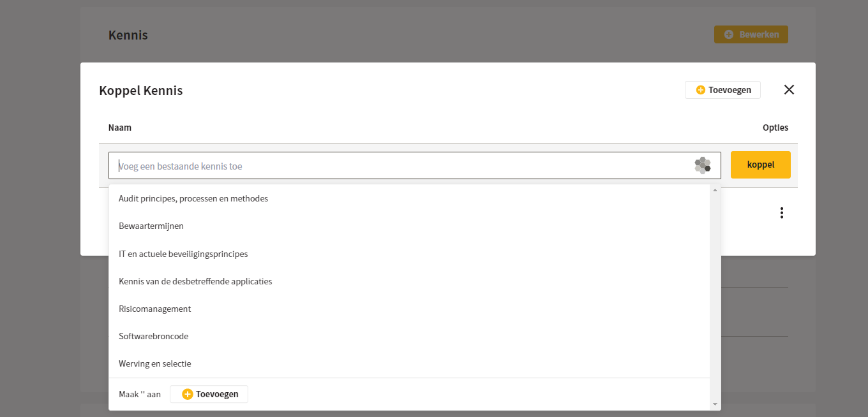Click the dropdown scrollbar down arrow
This screenshot has height=417, width=868.
715,404
